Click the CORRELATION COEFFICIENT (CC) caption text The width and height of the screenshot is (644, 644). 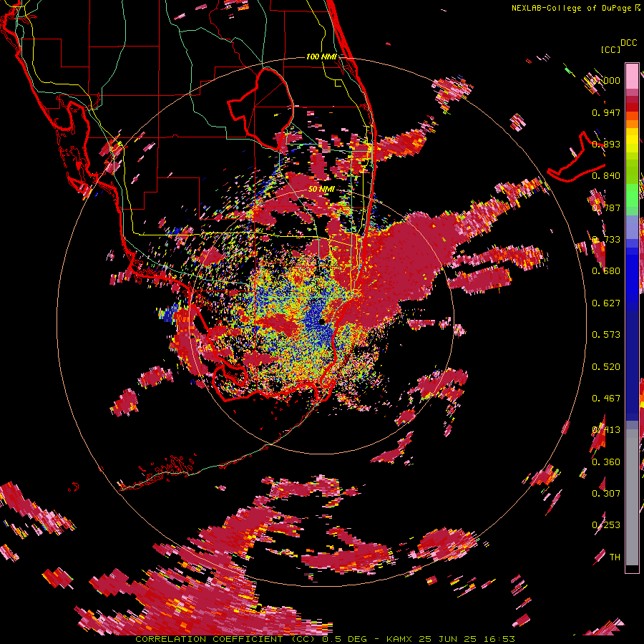225,639
